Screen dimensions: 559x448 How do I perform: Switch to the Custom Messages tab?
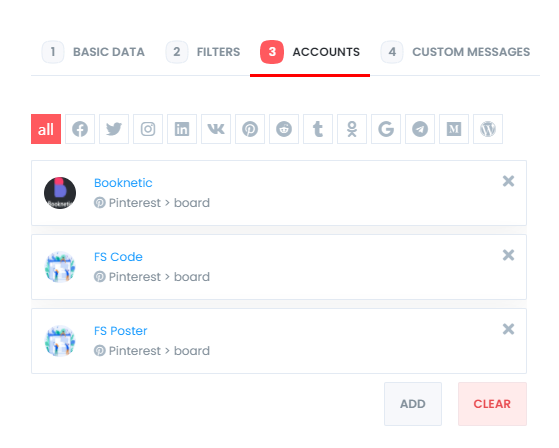point(456,52)
